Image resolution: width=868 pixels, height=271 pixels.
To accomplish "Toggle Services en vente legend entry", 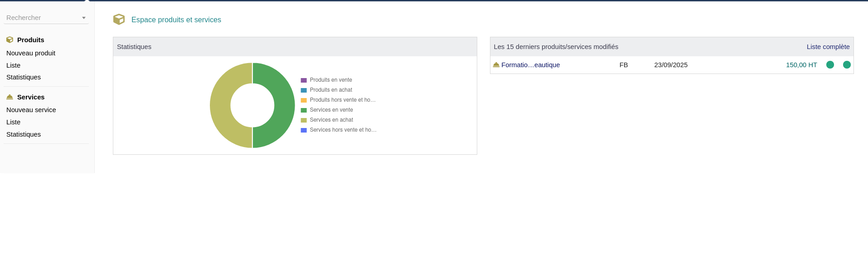I will (x=331, y=110).
